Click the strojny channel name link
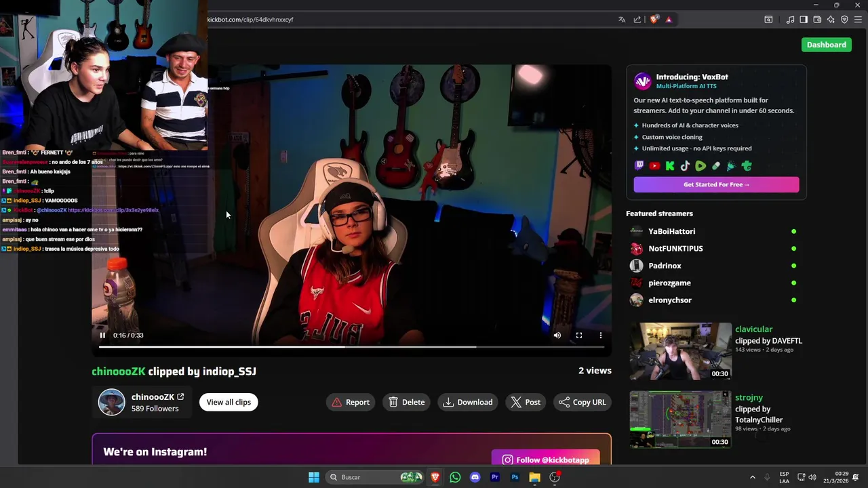Screen dimensions: 868x488 pyautogui.click(x=749, y=397)
